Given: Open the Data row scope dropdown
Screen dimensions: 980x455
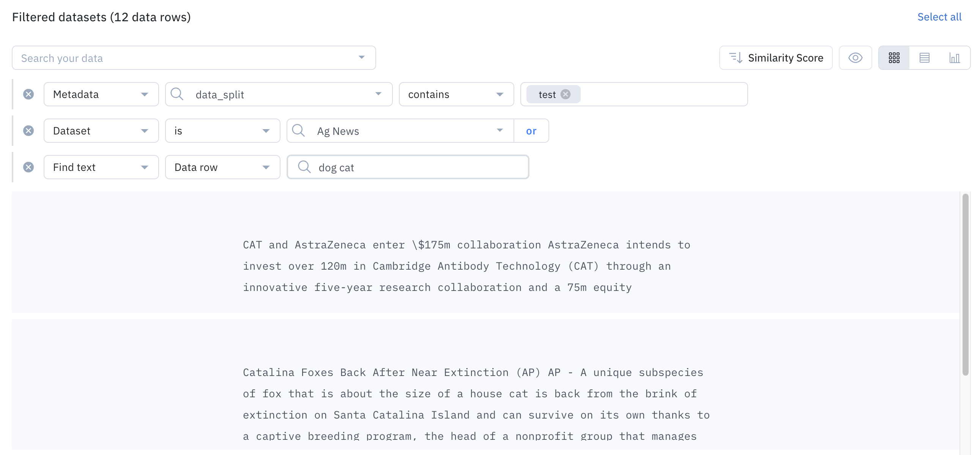Looking at the screenshot, I should (x=222, y=167).
